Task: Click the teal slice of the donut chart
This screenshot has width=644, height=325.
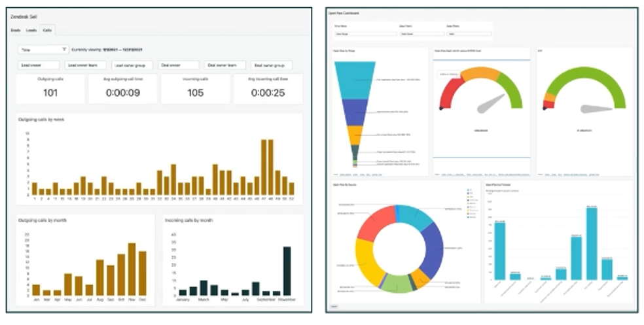Action: click(417, 218)
